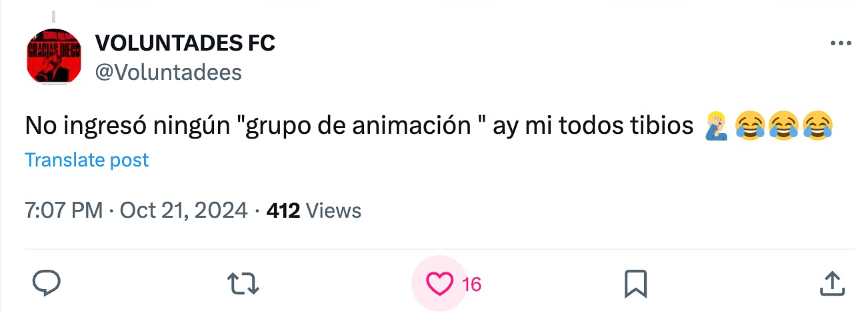868x313 pixels.
Task: View the 412 Views count
Action: [313, 211]
